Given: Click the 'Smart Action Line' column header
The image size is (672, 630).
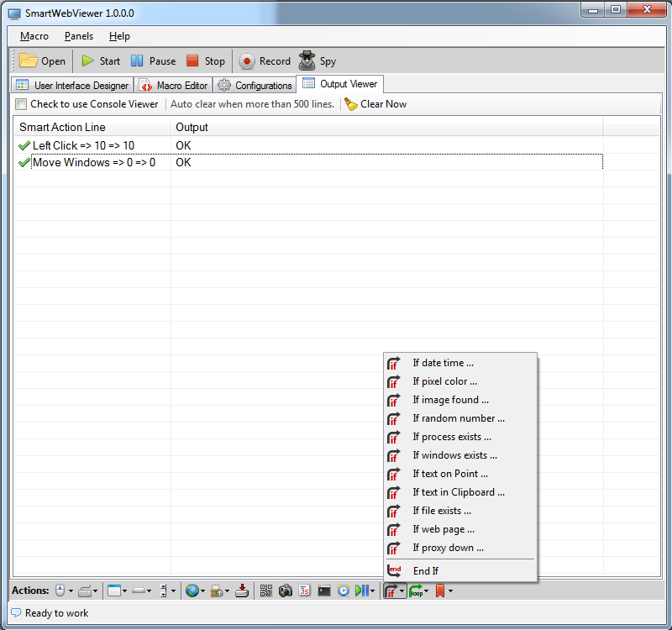Looking at the screenshot, I should click(92, 128).
